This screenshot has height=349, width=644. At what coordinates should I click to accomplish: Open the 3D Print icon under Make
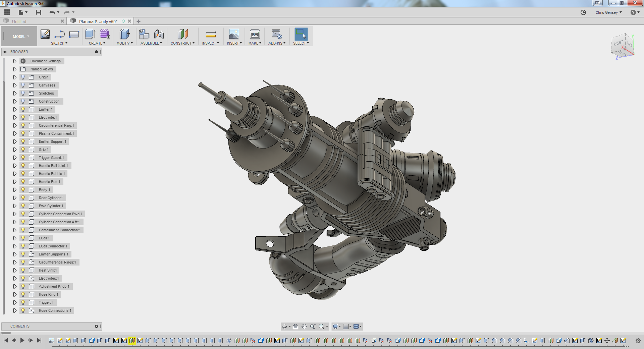click(x=255, y=34)
